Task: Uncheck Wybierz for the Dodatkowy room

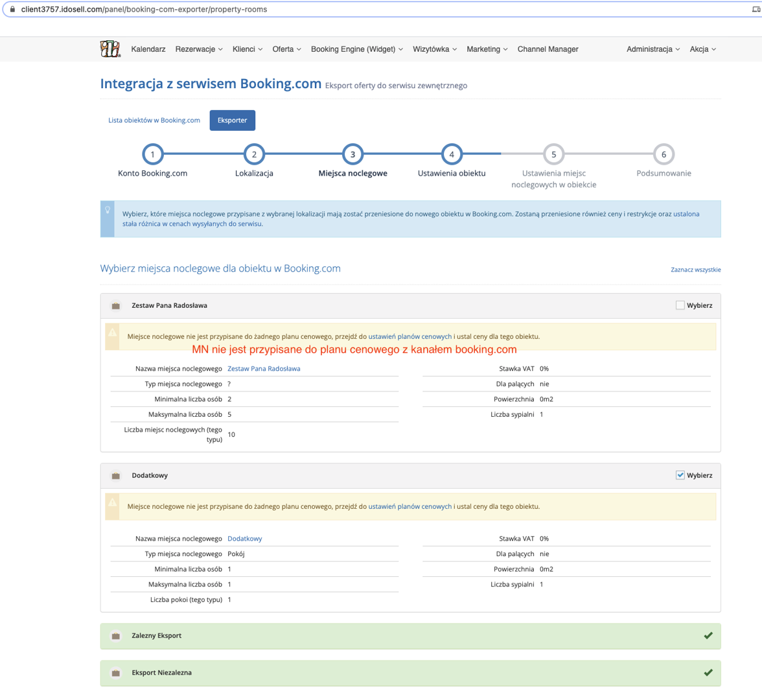Action: (x=680, y=475)
